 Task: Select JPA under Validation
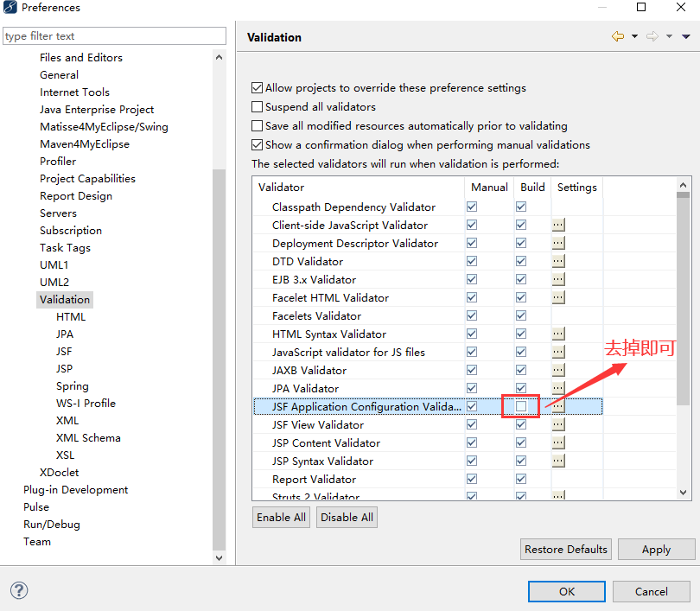[65, 334]
